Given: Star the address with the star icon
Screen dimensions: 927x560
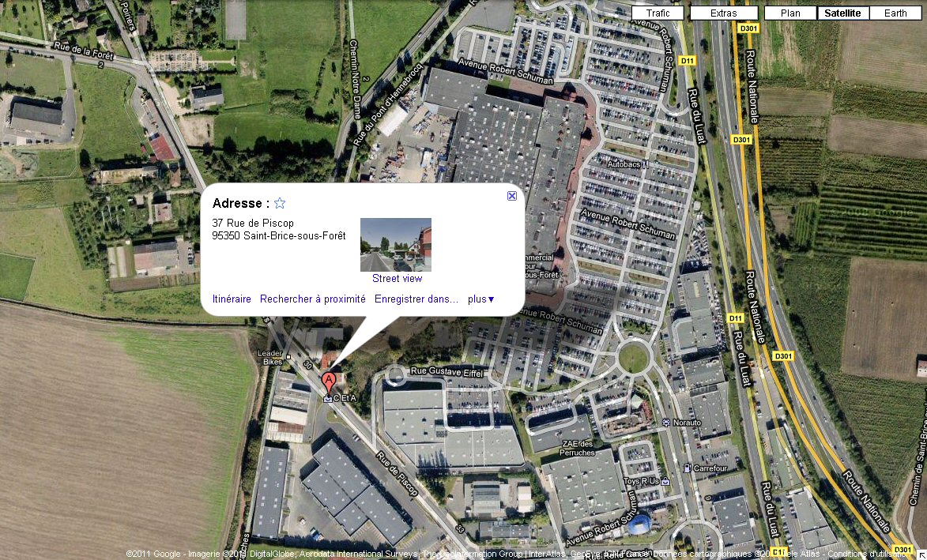Looking at the screenshot, I should click(280, 203).
